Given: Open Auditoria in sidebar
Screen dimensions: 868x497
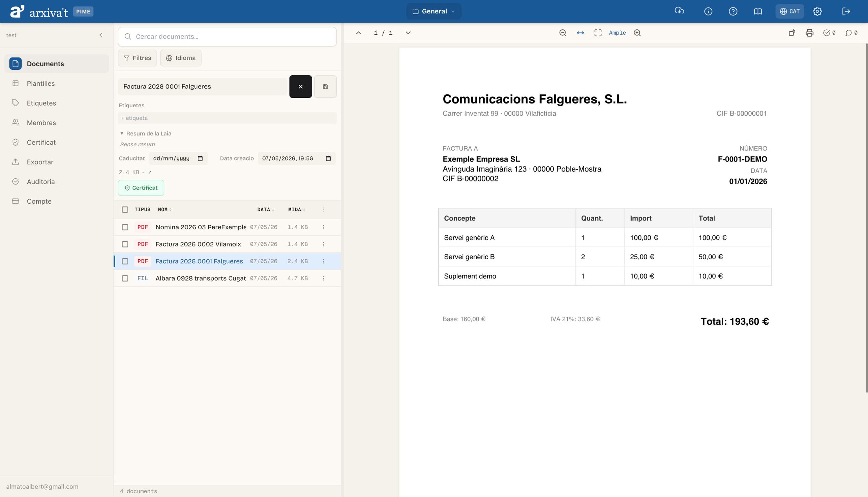Looking at the screenshot, I should tap(57, 181).
